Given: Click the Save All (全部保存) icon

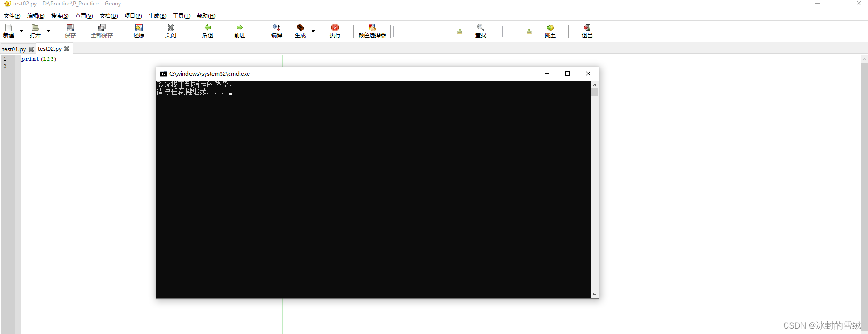Looking at the screenshot, I should [x=102, y=28].
